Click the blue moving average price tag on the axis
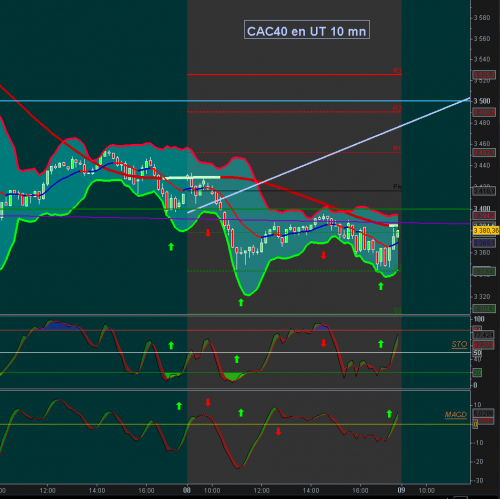 pyautogui.click(x=484, y=243)
